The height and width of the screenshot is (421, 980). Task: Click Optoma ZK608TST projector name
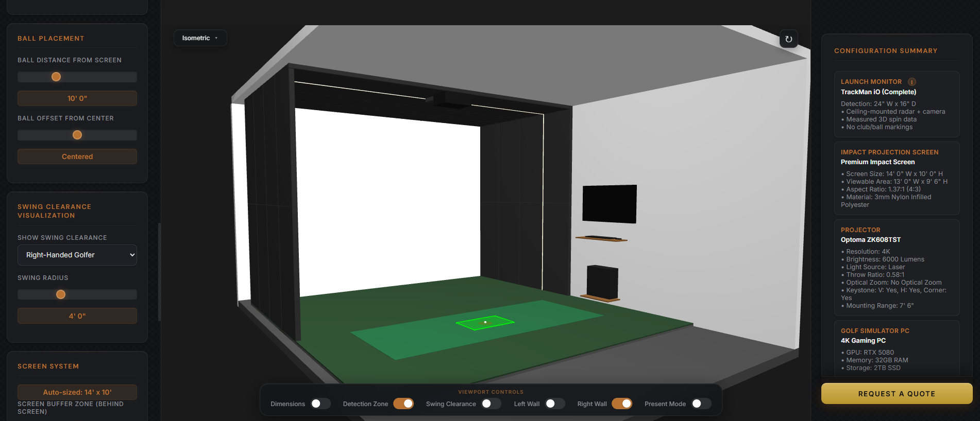tap(871, 240)
